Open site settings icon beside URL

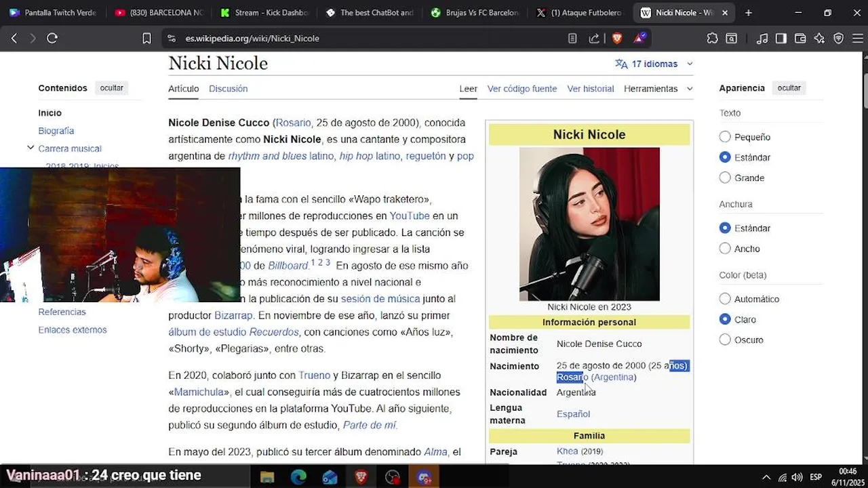pos(171,39)
